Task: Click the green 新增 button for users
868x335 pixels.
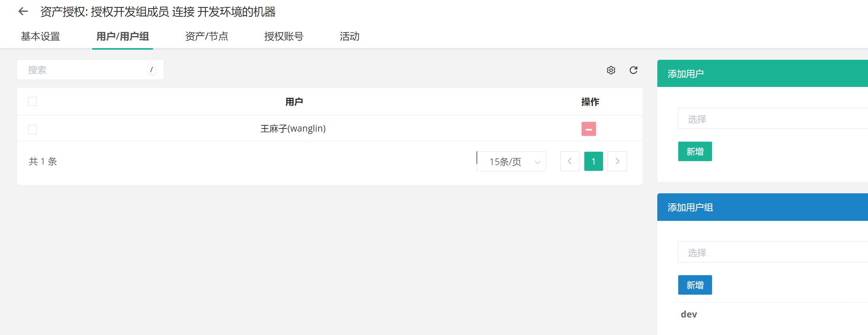Action: [x=695, y=151]
